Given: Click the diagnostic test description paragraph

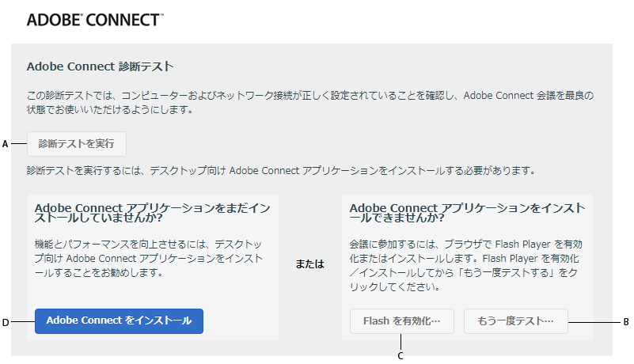Looking at the screenshot, I should click(309, 102).
